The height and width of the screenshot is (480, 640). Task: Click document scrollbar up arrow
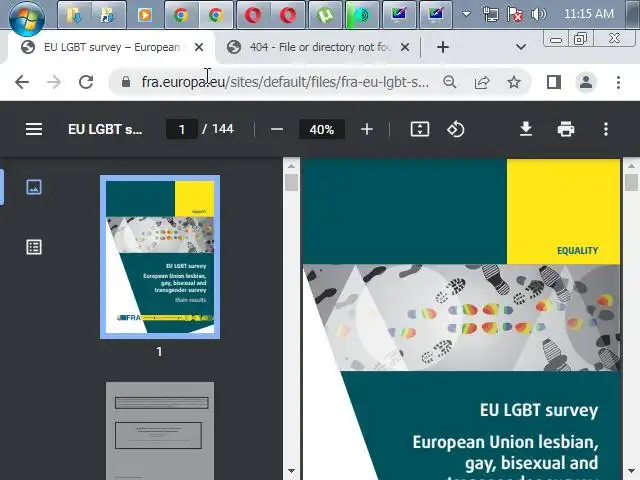click(631, 166)
